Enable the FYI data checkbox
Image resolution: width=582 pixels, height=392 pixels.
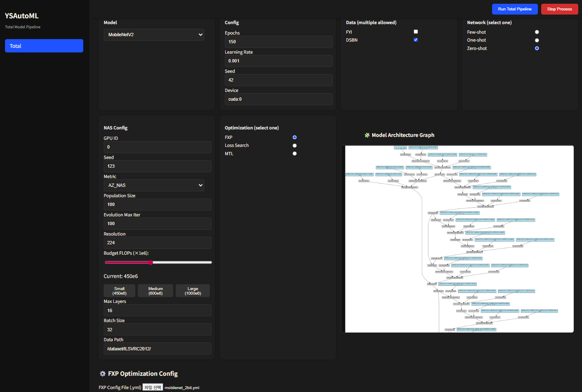[x=415, y=32]
